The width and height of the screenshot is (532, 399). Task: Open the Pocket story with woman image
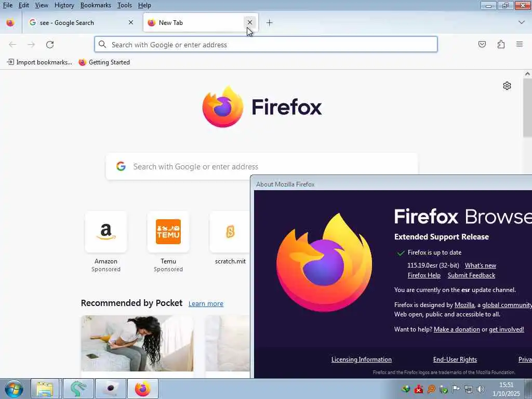point(137,343)
